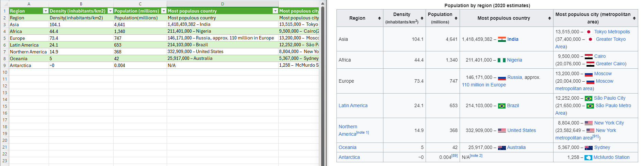Select row 5 header in spreadsheet
644x166 pixels.
click(4, 38)
